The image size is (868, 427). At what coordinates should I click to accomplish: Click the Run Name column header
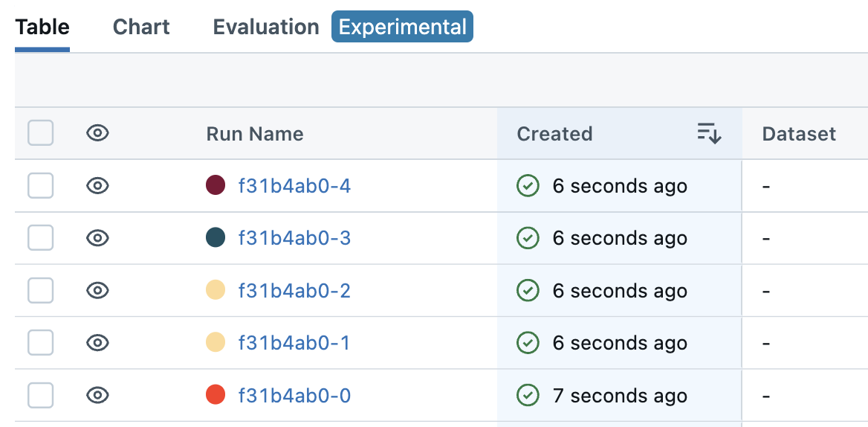click(255, 134)
